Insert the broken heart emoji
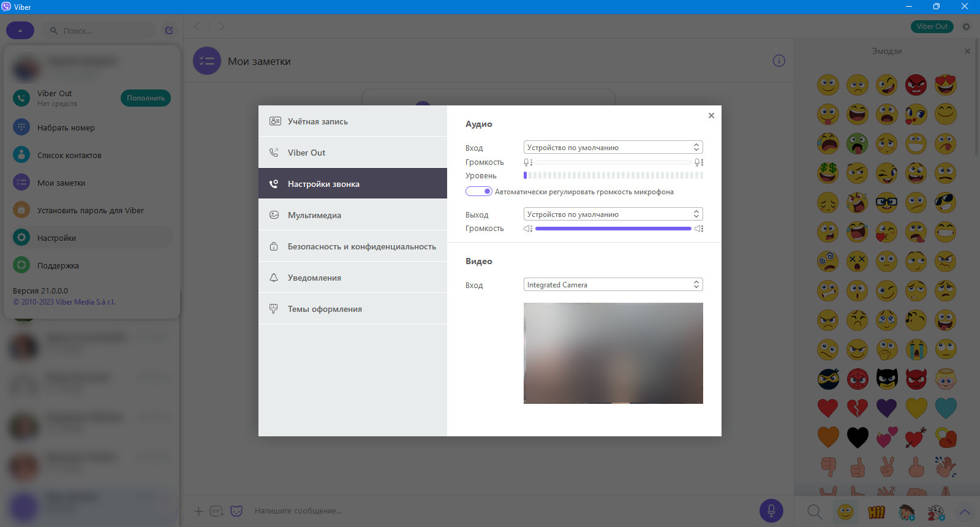The height and width of the screenshot is (527, 980). pos(858,408)
